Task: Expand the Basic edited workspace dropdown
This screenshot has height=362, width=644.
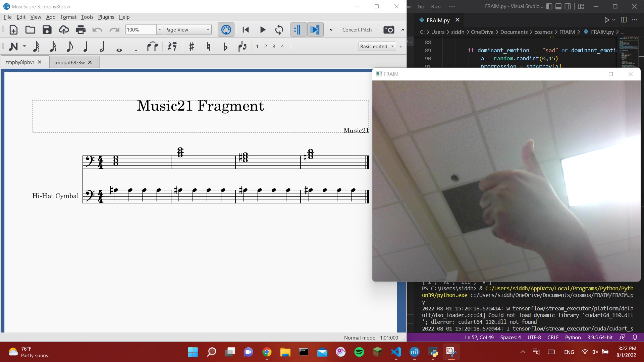Action: 377,47
